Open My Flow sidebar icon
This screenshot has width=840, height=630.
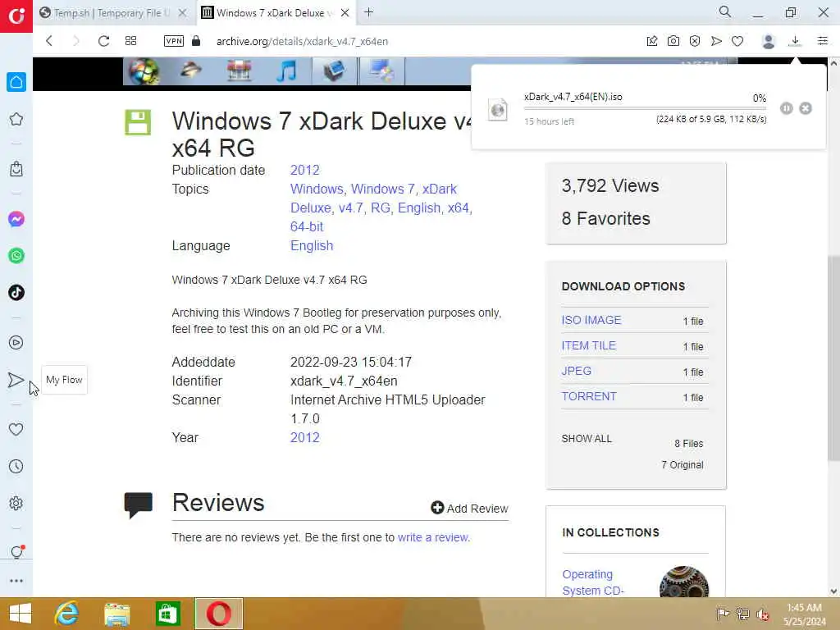point(16,380)
